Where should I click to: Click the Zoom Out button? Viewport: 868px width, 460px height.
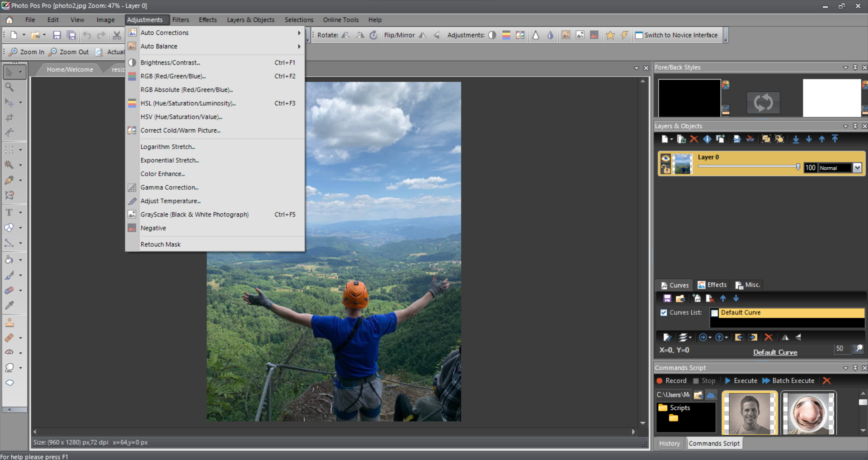click(69, 52)
